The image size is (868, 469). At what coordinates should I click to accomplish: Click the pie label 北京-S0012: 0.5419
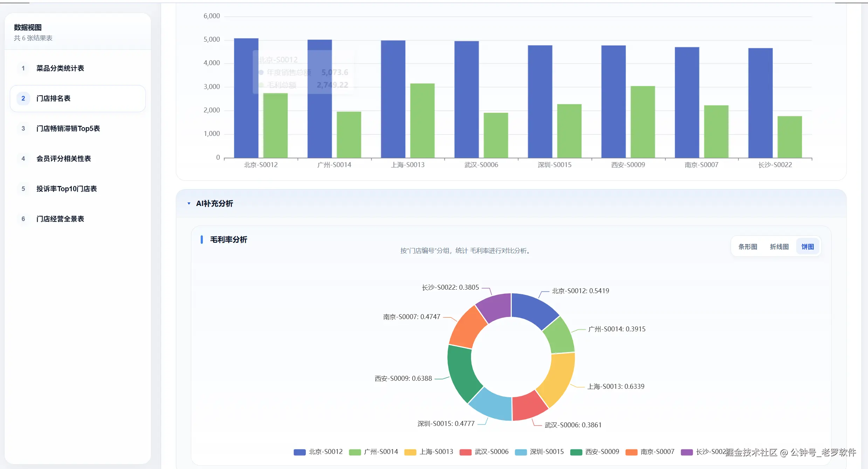pyautogui.click(x=580, y=291)
